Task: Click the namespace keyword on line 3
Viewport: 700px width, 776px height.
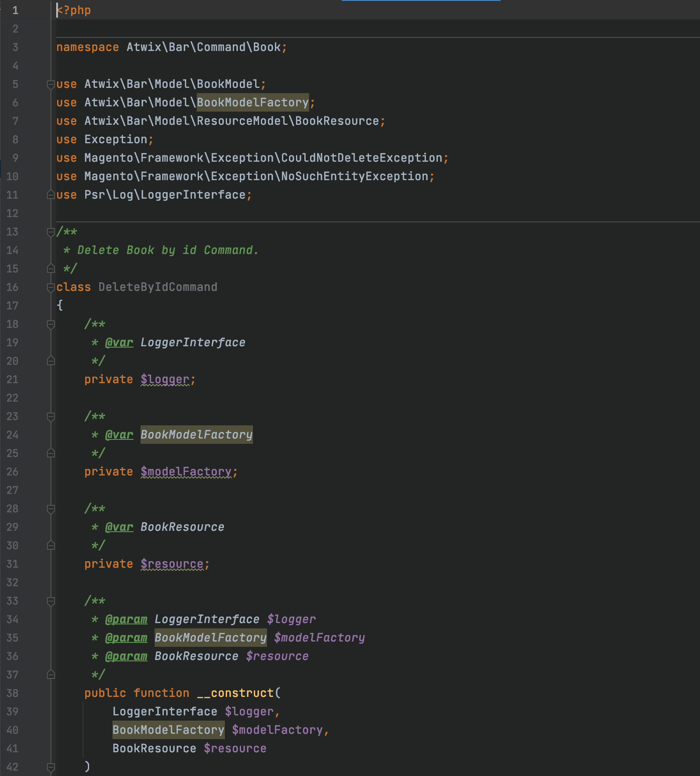Action: pyautogui.click(x=87, y=47)
